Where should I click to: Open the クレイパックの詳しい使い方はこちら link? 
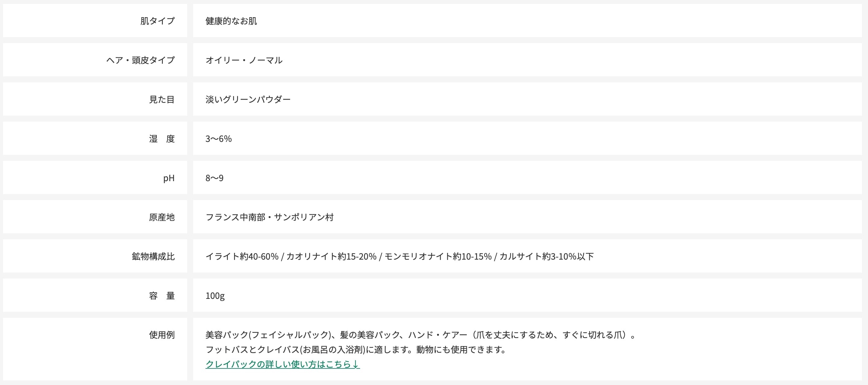282,364
